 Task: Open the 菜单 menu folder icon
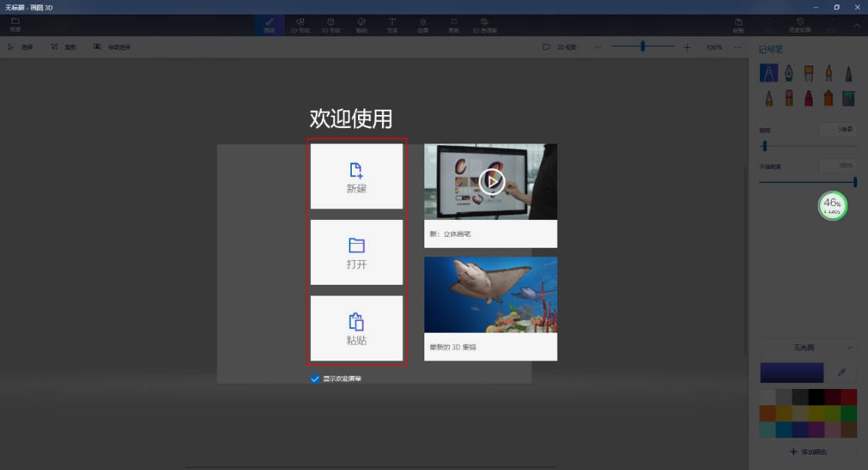pos(15,25)
